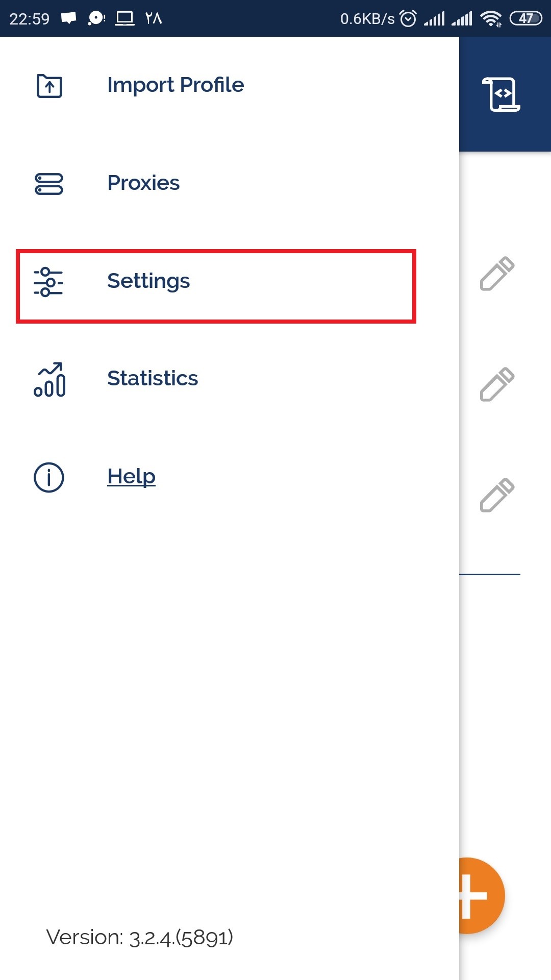Viewport: 551px width, 980px height.
Task: Tap the Wi-Fi status bar icon
Action: click(x=491, y=19)
